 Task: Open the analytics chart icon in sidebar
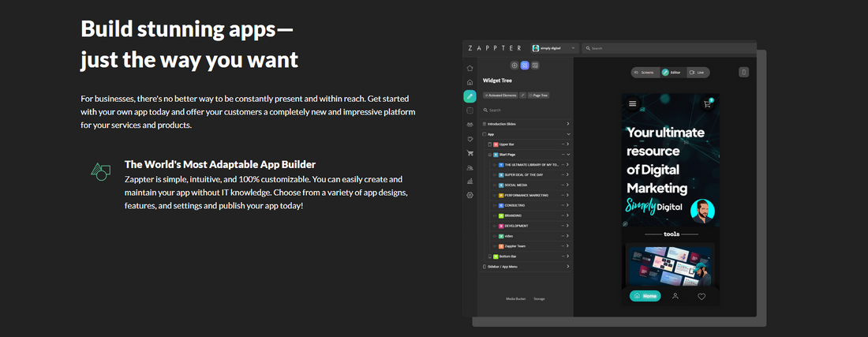[x=470, y=181]
